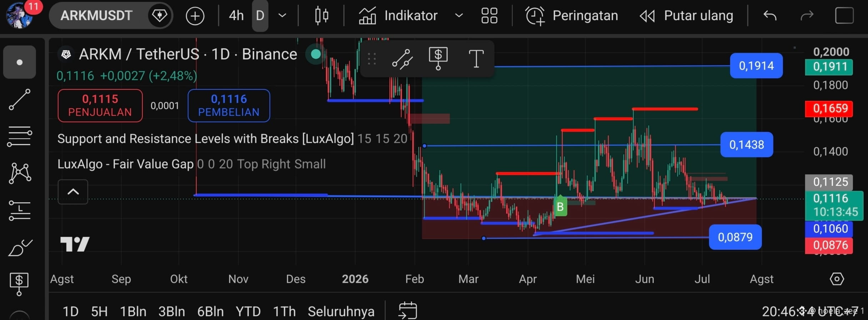Set the range to Seluruhnya
868x320 pixels.
tap(341, 311)
